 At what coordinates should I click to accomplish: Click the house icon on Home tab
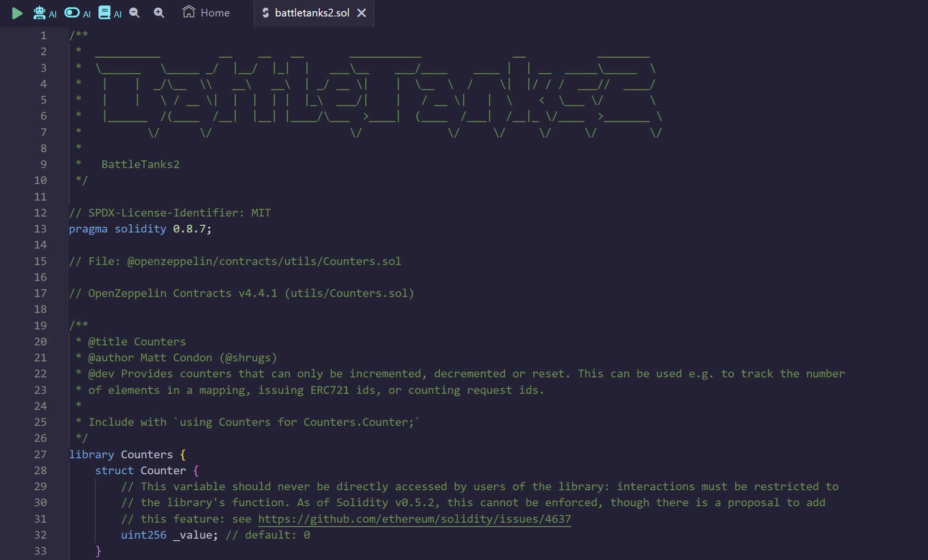click(x=188, y=12)
